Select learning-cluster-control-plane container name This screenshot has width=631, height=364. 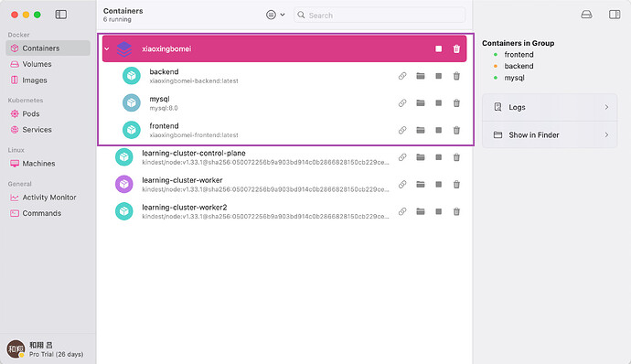pyautogui.click(x=194, y=153)
